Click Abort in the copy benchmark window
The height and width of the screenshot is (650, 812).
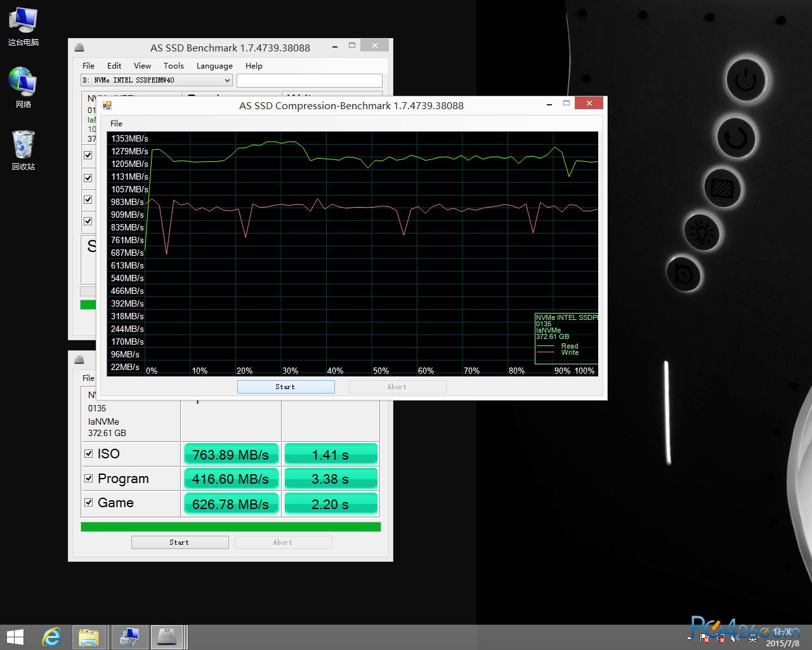283,542
